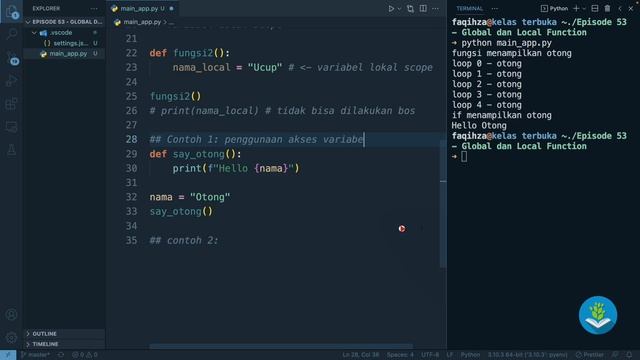Open the Accounts menu icon

coord(11,315)
